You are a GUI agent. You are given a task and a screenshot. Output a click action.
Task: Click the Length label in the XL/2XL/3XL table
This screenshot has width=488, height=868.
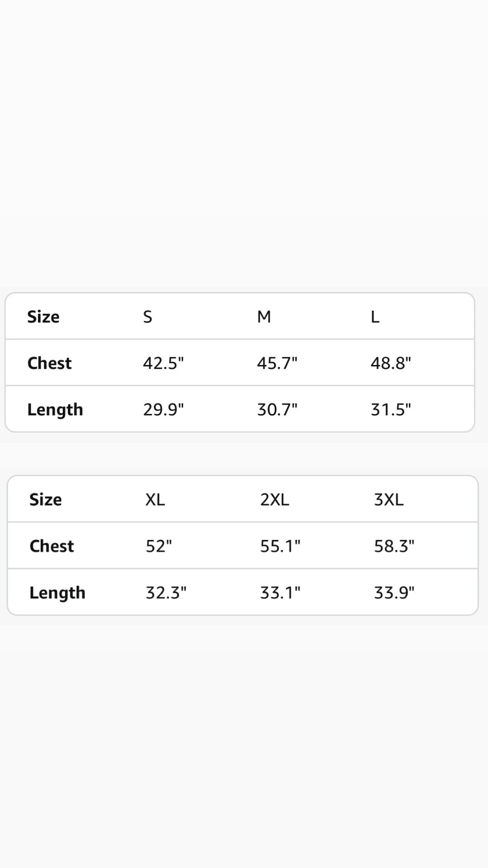point(57,592)
